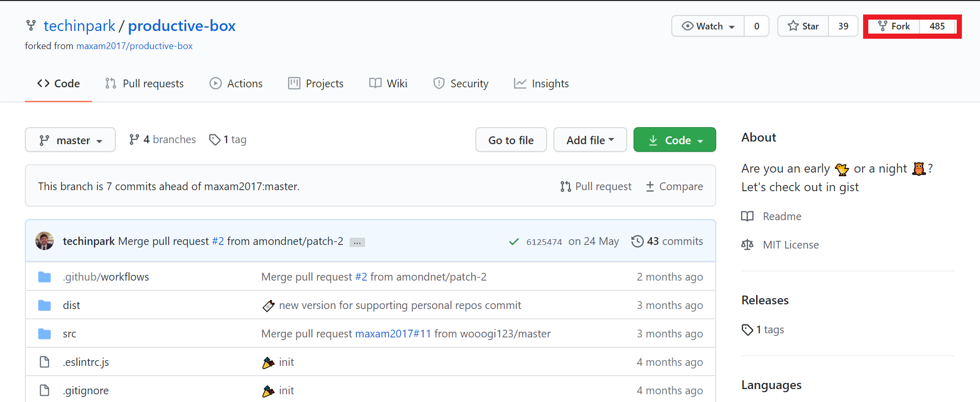Star the repository
The width and height of the screenshot is (980, 402).
[x=803, y=26]
